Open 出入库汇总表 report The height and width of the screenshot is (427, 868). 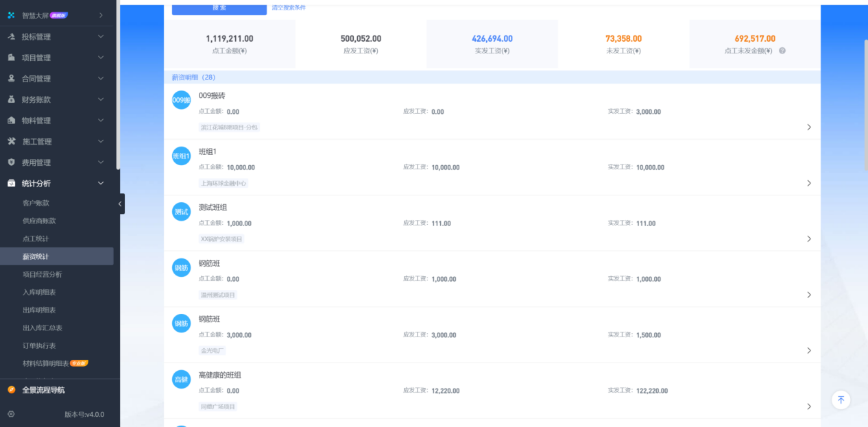coord(43,328)
